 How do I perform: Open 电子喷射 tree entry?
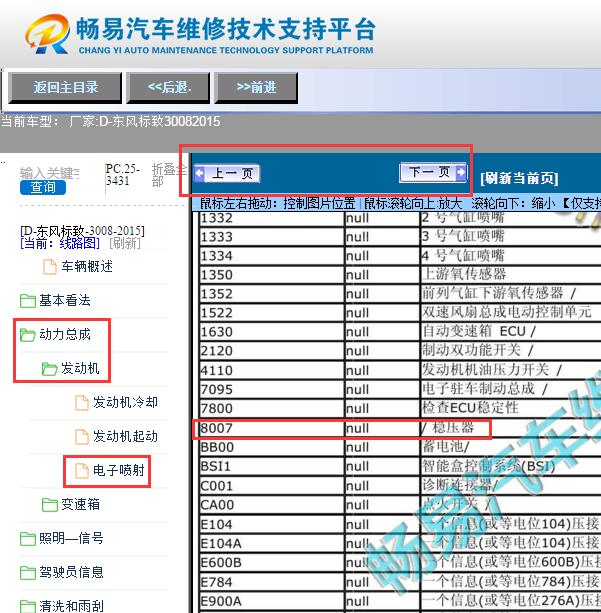click(x=119, y=471)
